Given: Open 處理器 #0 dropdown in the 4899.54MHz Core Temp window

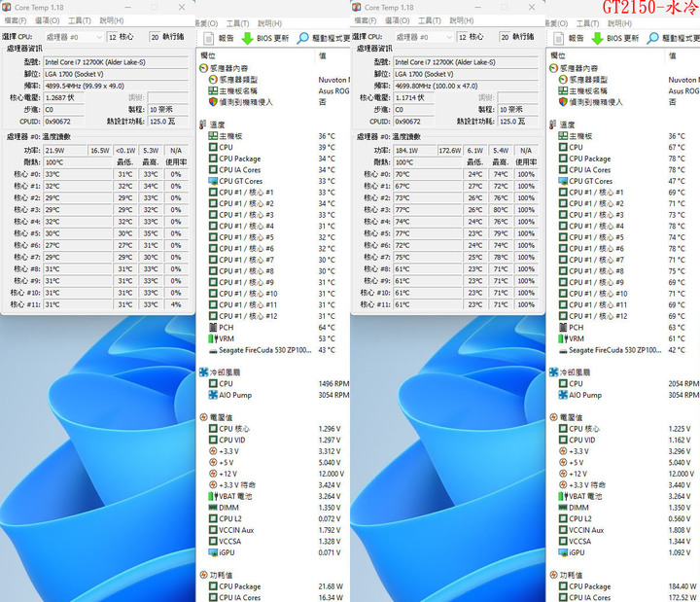Looking at the screenshot, I should pyautogui.click(x=74, y=37).
